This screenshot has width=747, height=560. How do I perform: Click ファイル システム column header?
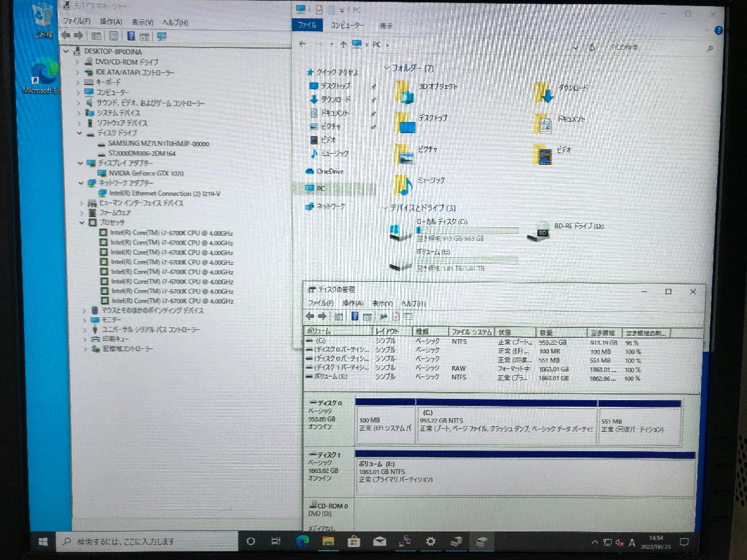pos(472,333)
